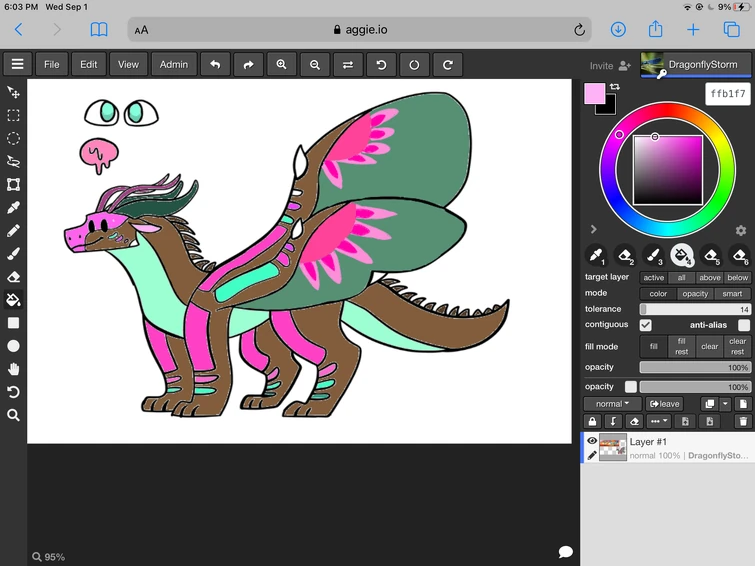Screen dimensions: 755x566
Task: Clear the current layer contents
Action: 634,421
